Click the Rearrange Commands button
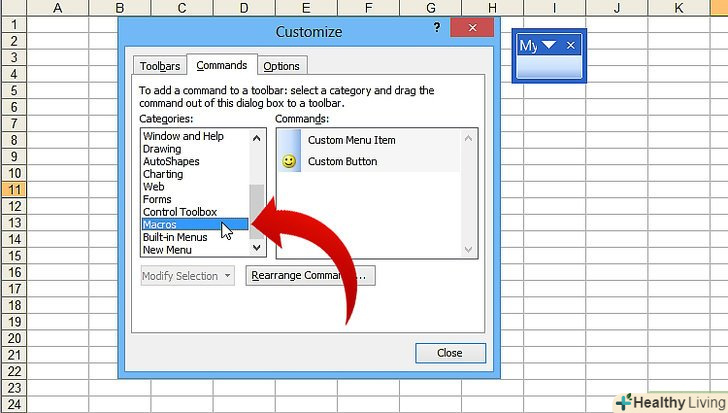Viewport: 728px width, 413px height. point(310,276)
